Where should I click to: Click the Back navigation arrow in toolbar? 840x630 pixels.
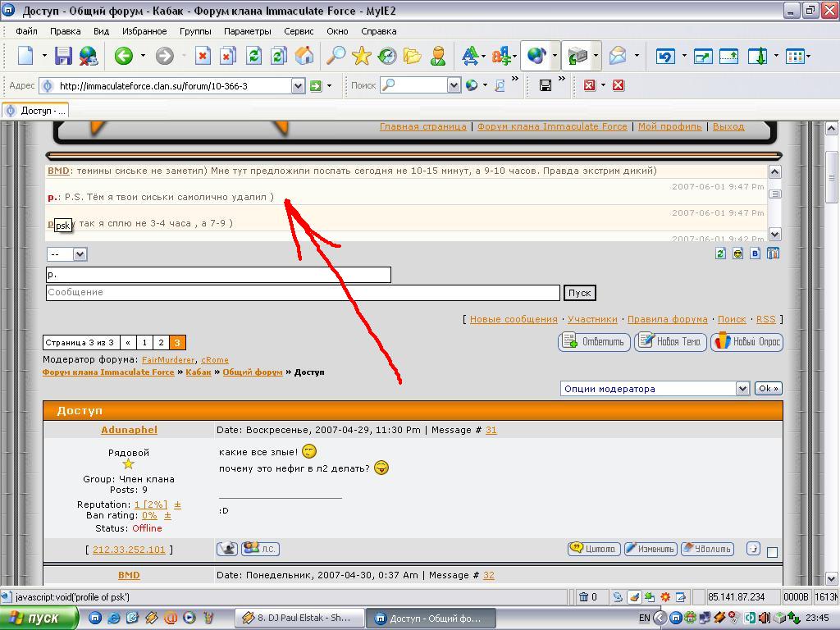[123, 56]
